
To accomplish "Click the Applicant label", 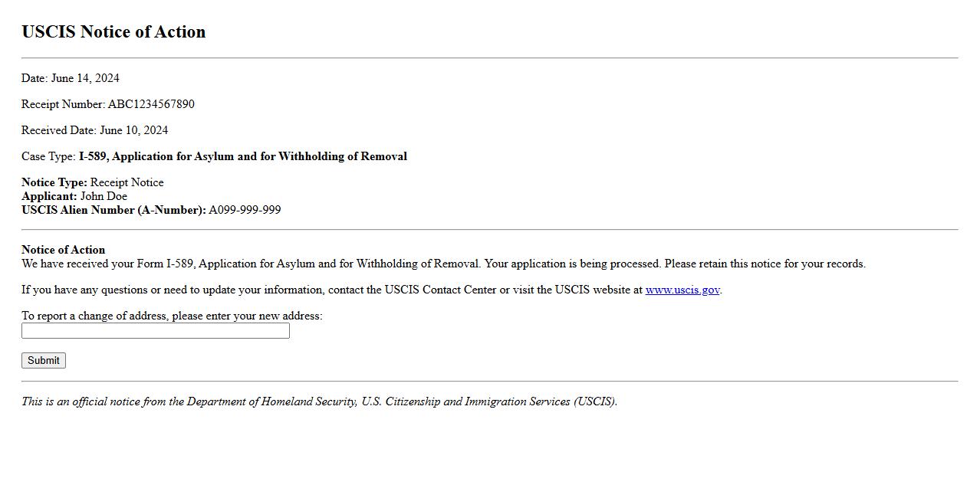I will click(x=49, y=196).
